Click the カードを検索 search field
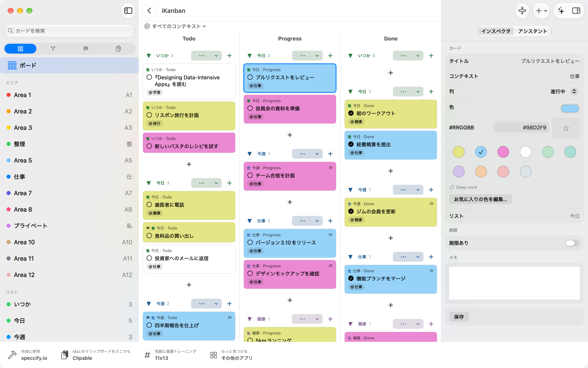 (x=69, y=31)
